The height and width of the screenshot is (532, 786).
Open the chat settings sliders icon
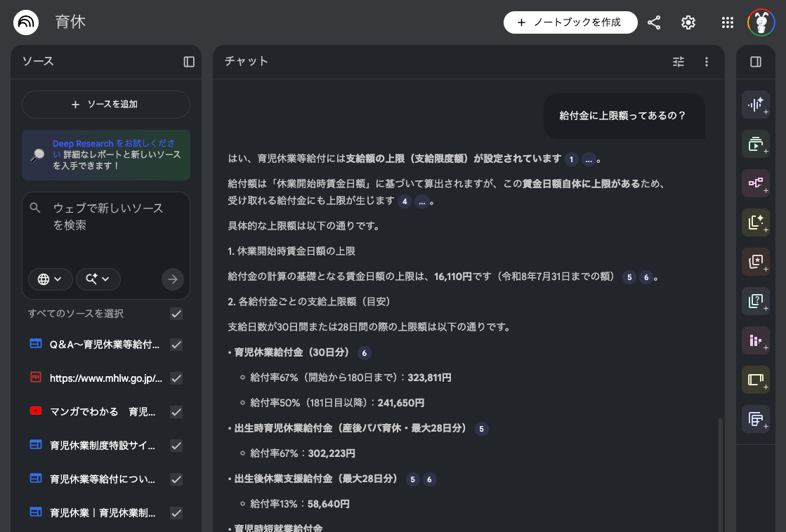tap(679, 62)
